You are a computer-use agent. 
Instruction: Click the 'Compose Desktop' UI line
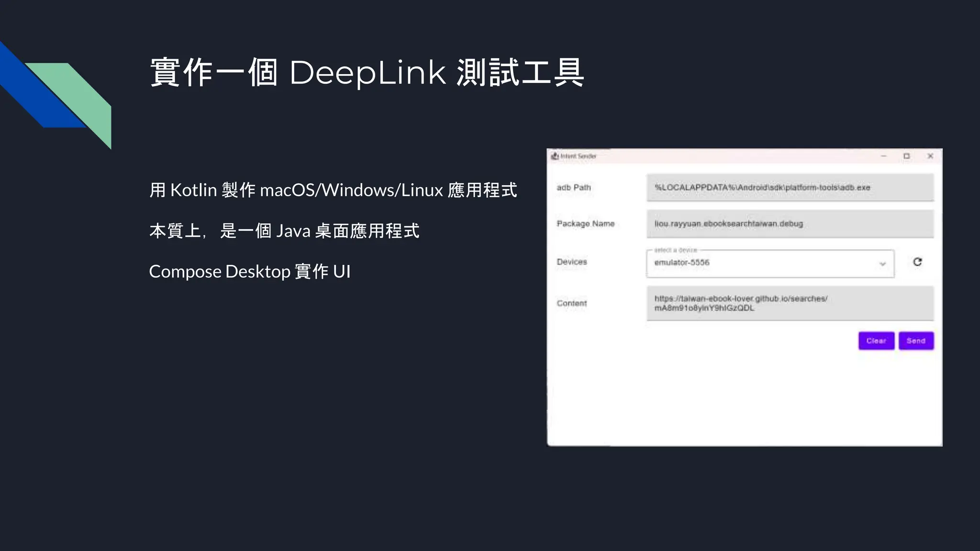click(x=250, y=272)
